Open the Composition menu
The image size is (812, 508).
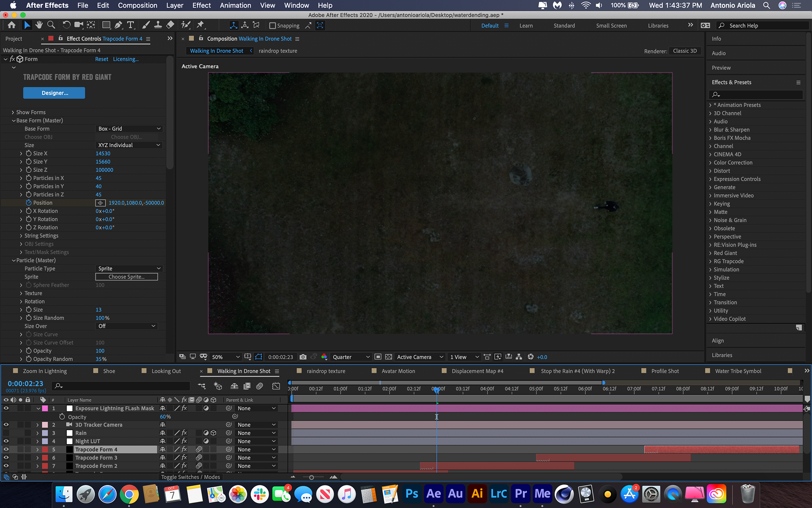137,6
